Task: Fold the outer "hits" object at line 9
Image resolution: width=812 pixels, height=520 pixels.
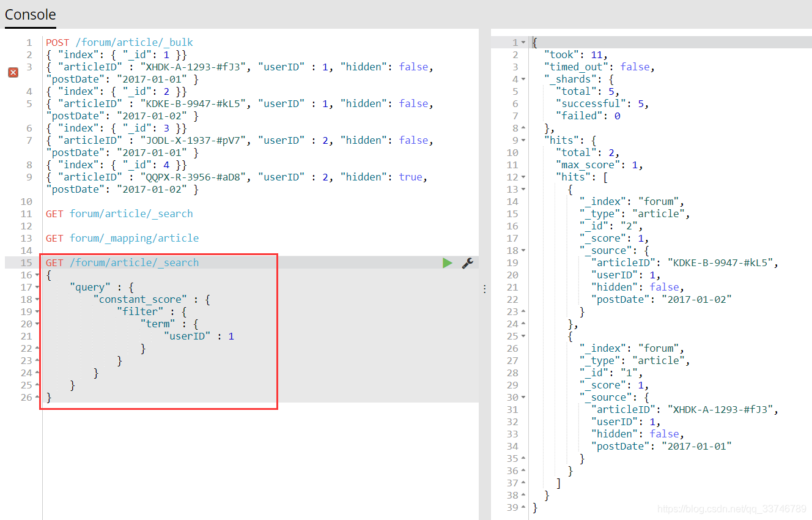Action: pyautogui.click(x=523, y=141)
